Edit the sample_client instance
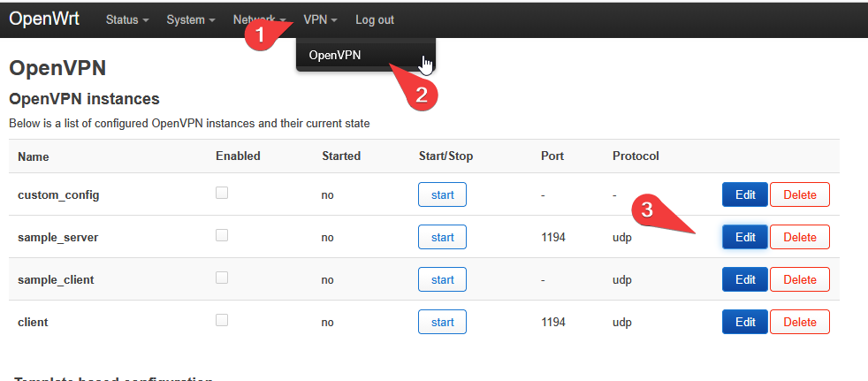 745,279
